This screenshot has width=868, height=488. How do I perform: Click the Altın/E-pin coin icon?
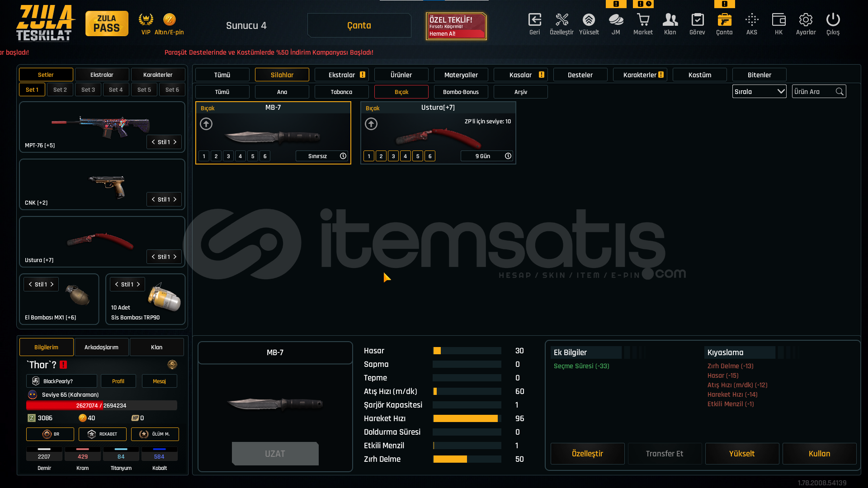[169, 19]
